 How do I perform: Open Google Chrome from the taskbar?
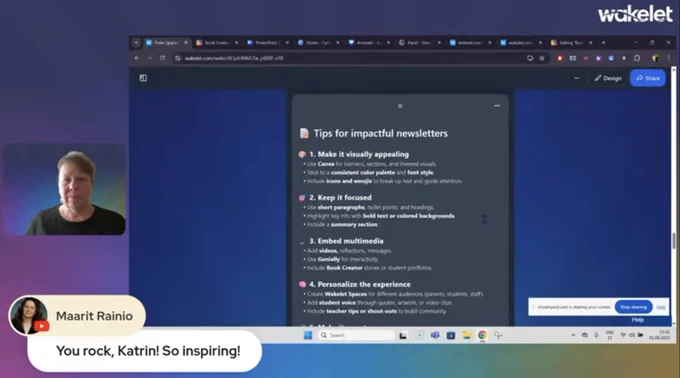pyautogui.click(x=482, y=335)
